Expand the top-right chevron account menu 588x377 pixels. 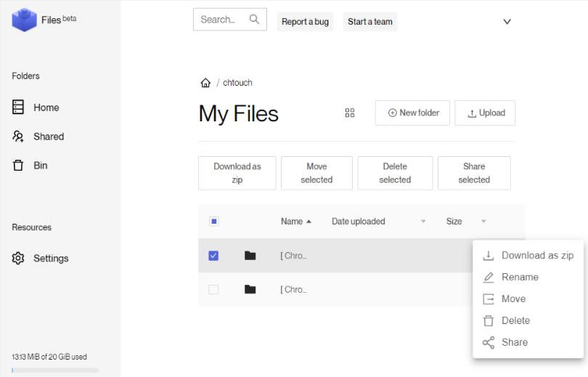(507, 21)
